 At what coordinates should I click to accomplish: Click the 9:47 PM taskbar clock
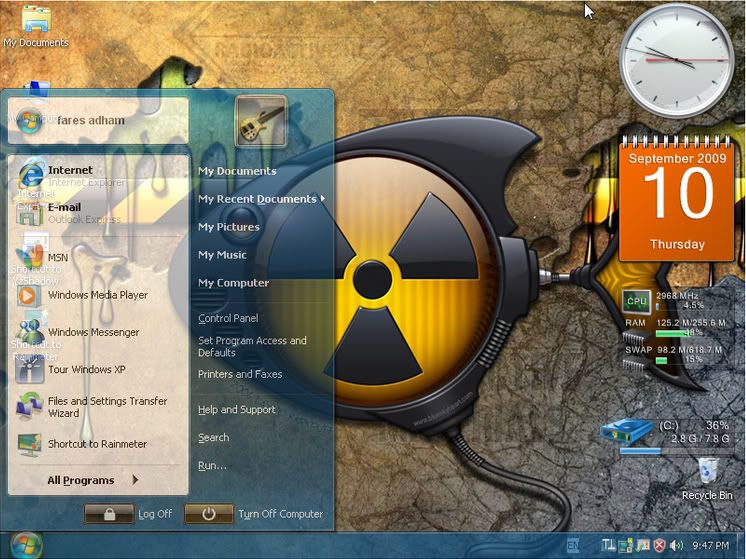click(710, 546)
